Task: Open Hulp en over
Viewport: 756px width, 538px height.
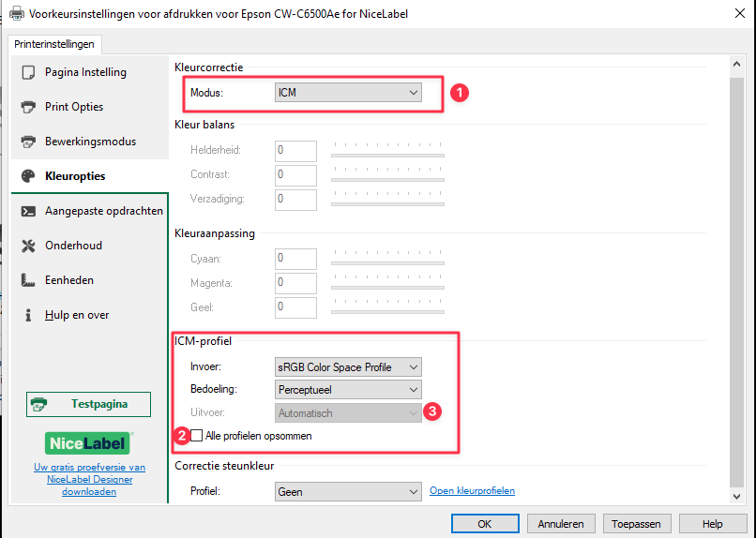Action: (90, 315)
